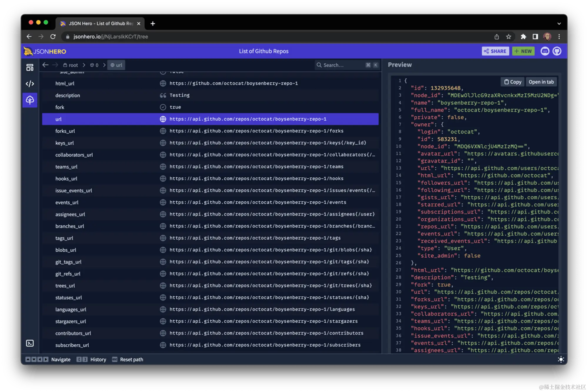Click the Copy button in Preview
This screenshot has width=588, height=392.
pyautogui.click(x=512, y=82)
